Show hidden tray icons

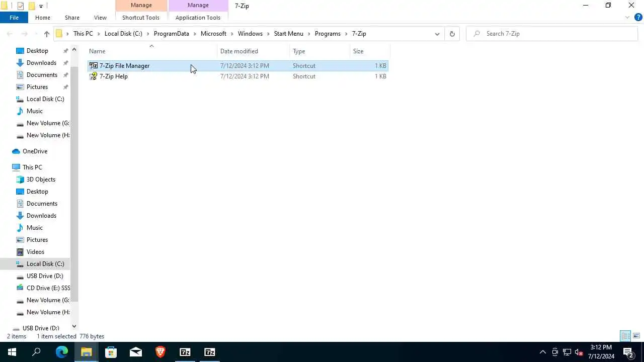tap(542, 352)
